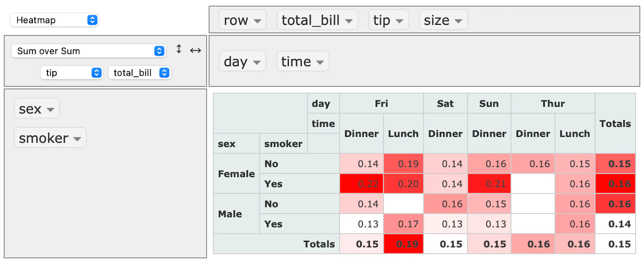The width and height of the screenshot is (644, 265).
Task: Toggle column sort order arrow
Action: pyautogui.click(x=196, y=51)
